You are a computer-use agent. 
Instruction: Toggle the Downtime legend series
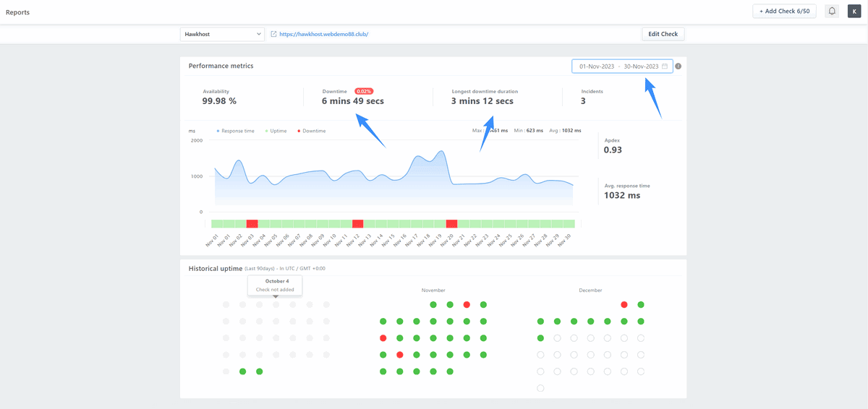(312, 131)
